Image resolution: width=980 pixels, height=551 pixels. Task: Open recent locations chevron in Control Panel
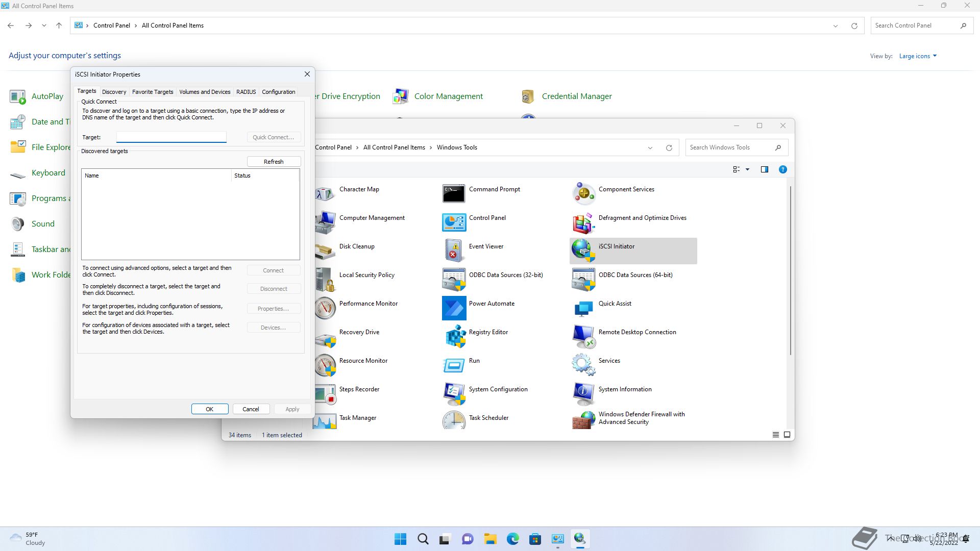coord(44,26)
